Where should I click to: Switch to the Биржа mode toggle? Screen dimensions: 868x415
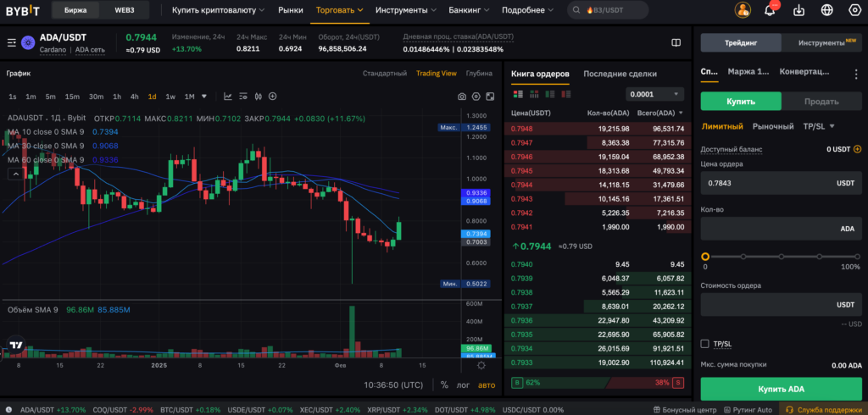coord(75,10)
